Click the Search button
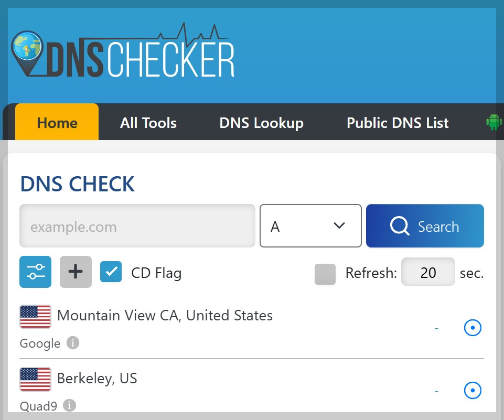Viewport: 504px width, 420px height. pyautogui.click(x=425, y=226)
